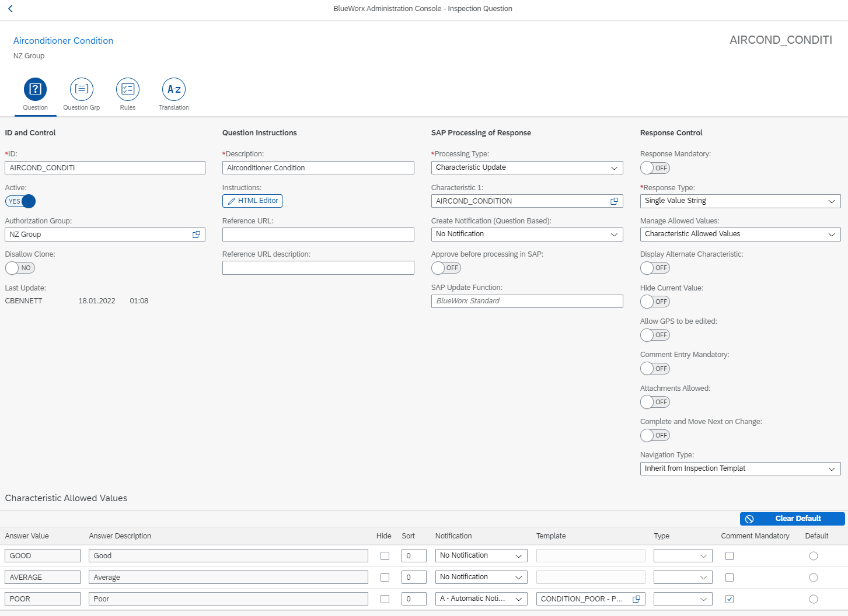Open the Translation tab icon
Image resolution: width=848 pixels, height=616 pixels.
tap(174, 89)
